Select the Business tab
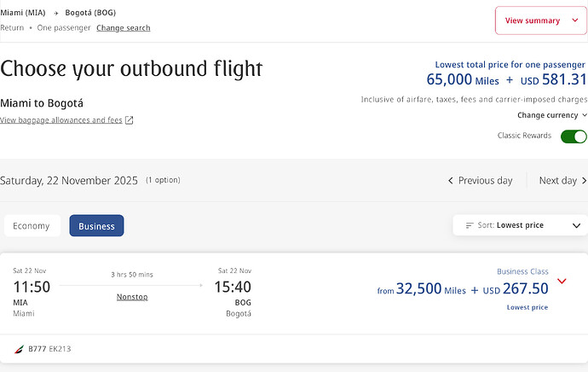The width and height of the screenshot is (588, 372). click(x=96, y=225)
